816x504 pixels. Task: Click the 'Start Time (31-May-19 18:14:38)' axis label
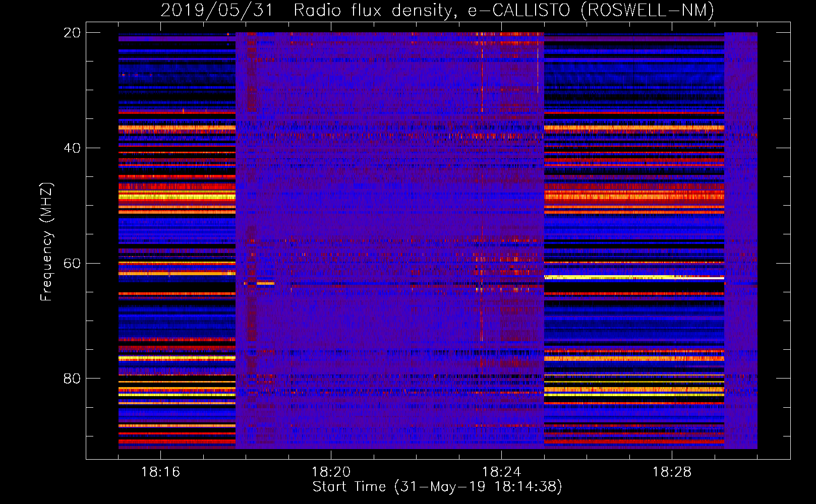pyautogui.click(x=437, y=487)
